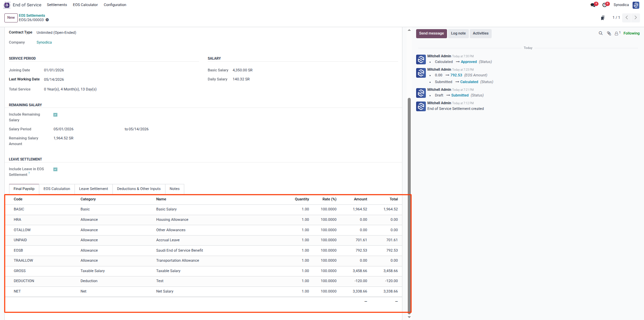Open the activities clock icon
Image resolution: width=644 pixels, height=320 pixels.
[605, 5]
